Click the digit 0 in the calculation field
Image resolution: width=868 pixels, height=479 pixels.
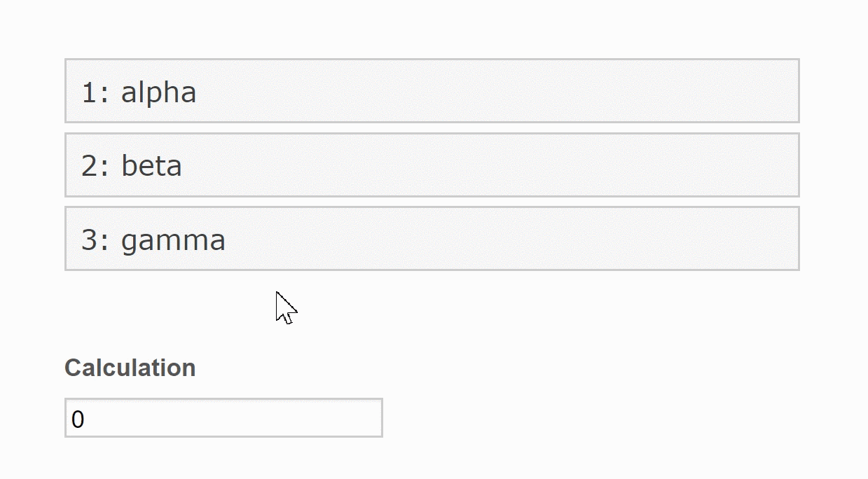[x=78, y=419]
